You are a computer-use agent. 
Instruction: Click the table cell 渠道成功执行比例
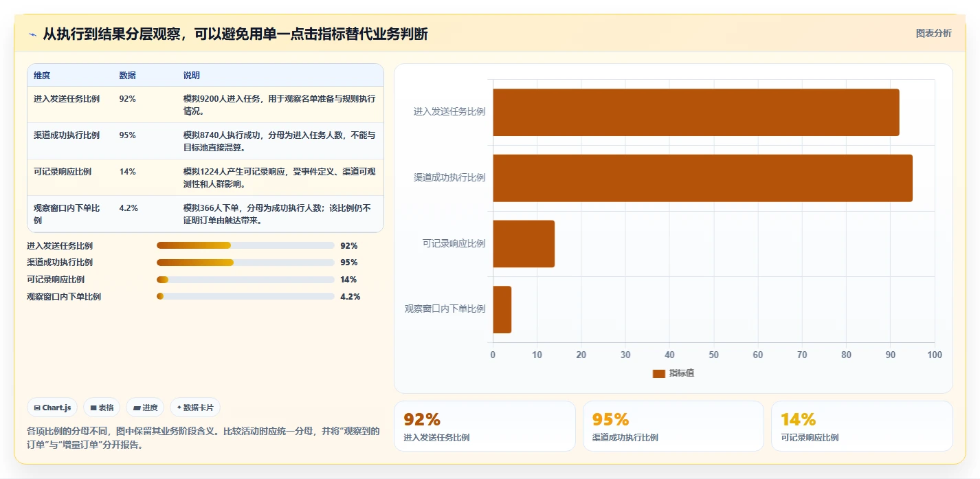click(x=67, y=135)
